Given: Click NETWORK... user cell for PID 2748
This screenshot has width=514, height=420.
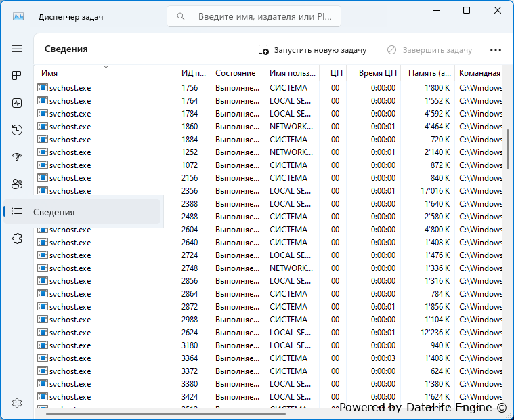Looking at the screenshot, I should pos(291,268).
